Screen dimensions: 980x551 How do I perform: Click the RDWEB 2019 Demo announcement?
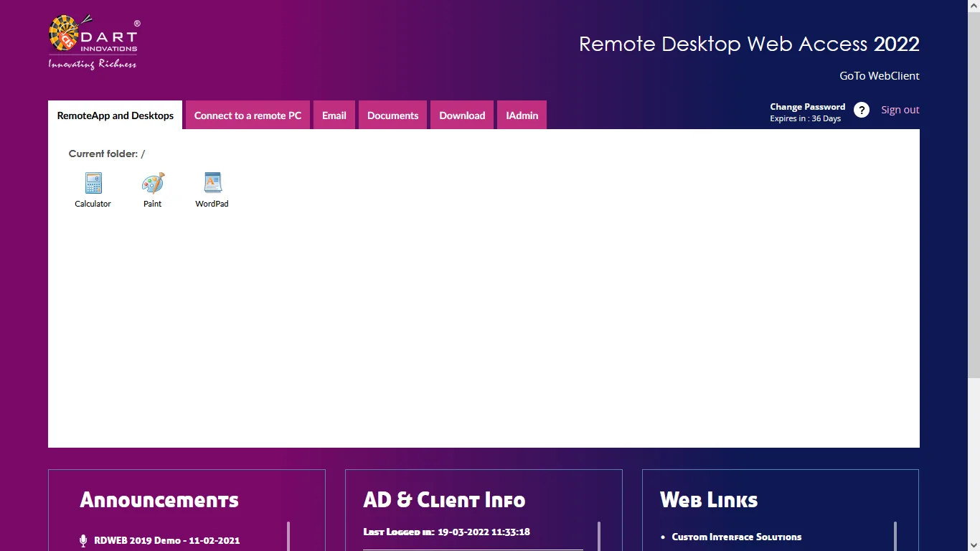tap(167, 541)
